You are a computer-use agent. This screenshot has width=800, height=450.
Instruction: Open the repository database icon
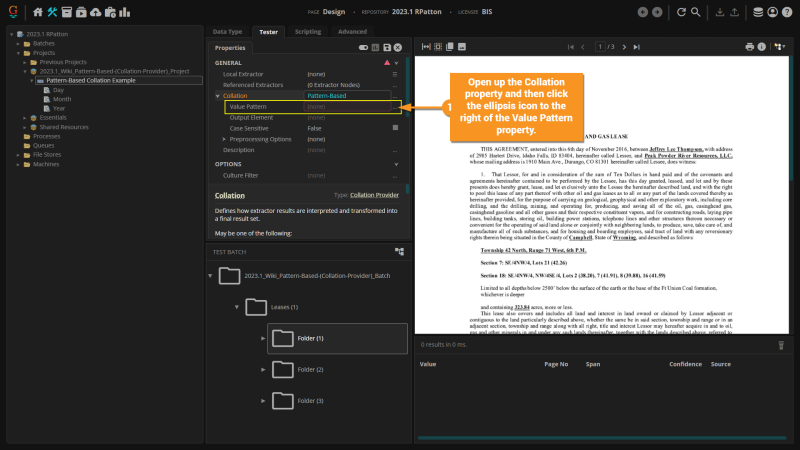tap(758, 12)
